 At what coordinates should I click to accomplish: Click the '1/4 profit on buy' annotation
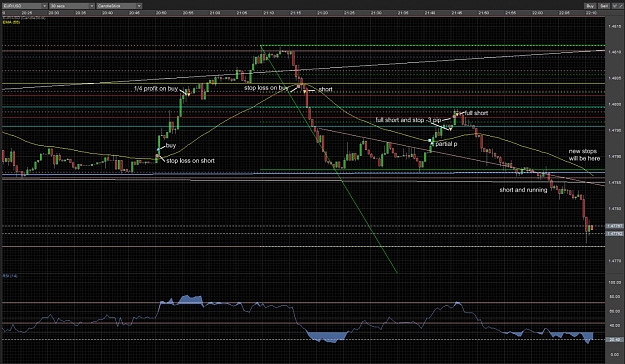tap(156, 89)
